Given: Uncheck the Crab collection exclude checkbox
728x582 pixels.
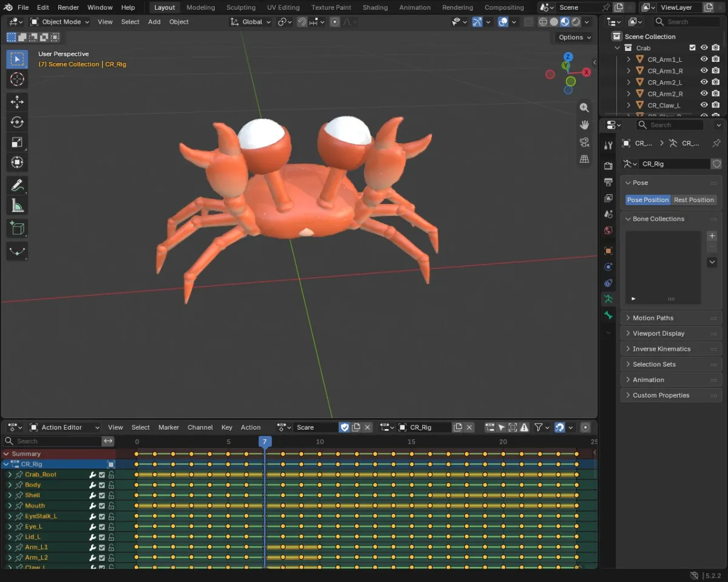Looking at the screenshot, I should coord(693,48).
